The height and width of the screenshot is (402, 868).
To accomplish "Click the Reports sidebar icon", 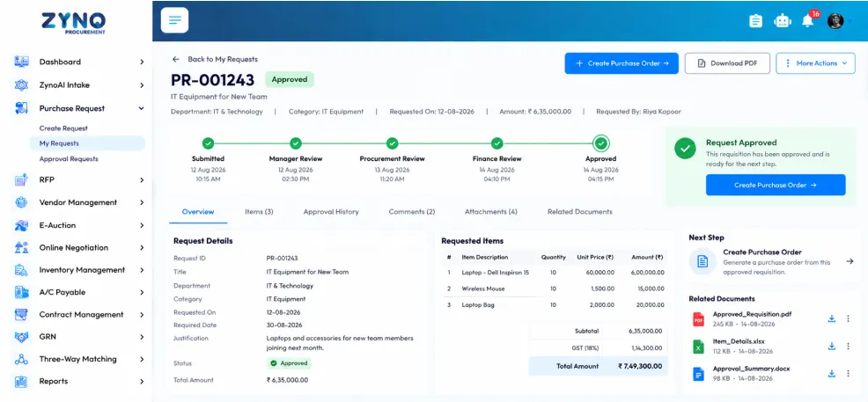I will click(x=22, y=382).
